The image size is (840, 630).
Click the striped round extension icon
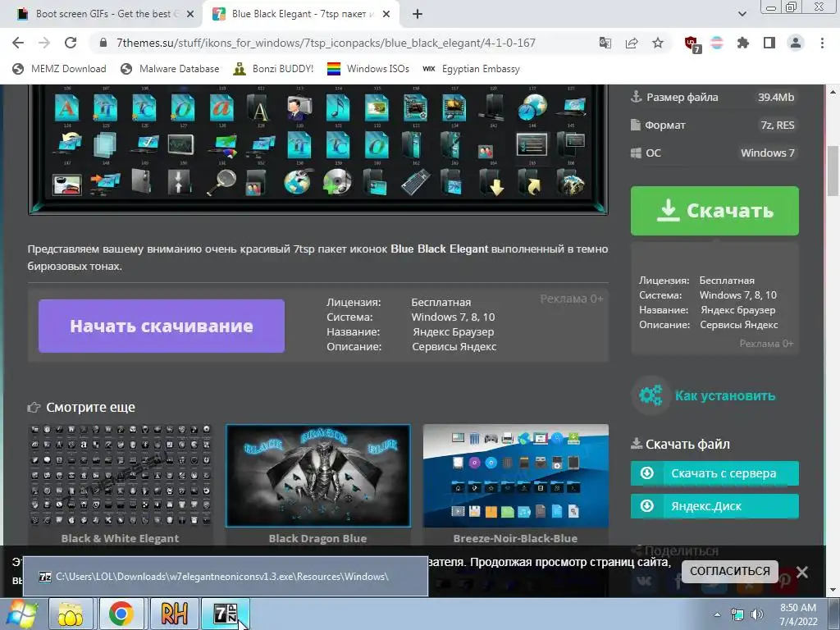click(717, 43)
